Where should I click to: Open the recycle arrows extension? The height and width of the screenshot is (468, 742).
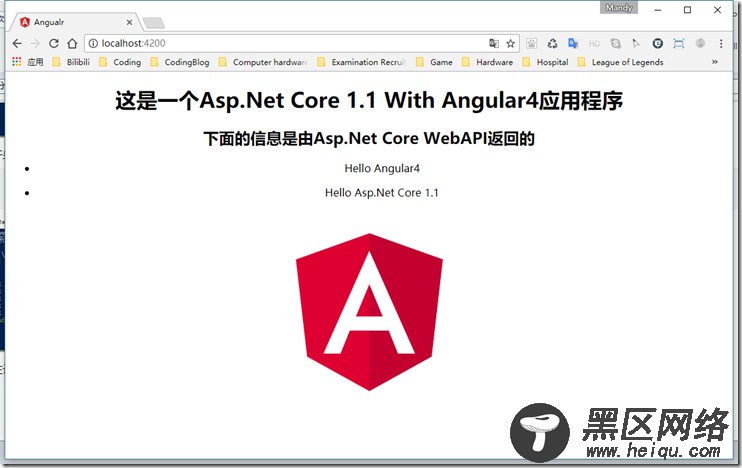pyautogui.click(x=552, y=44)
